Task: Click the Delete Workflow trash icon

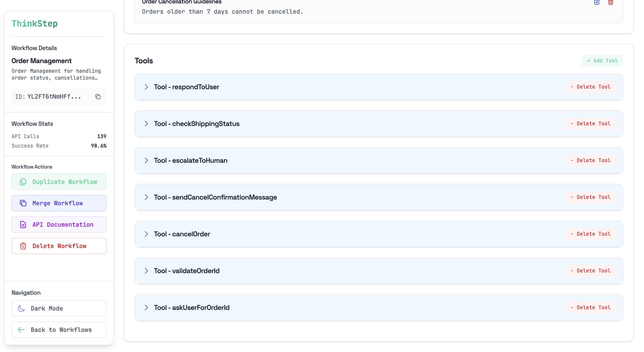Action: coord(23,246)
